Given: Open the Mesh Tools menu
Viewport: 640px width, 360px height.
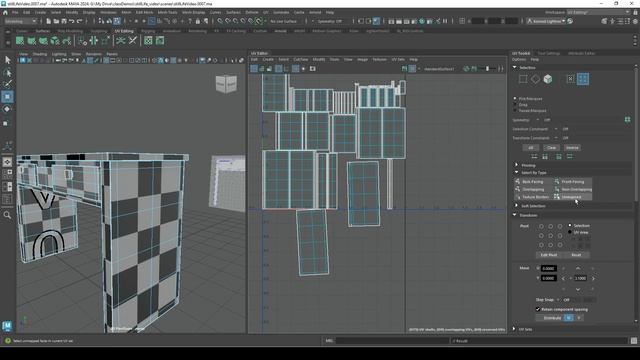Looking at the screenshot, I should tap(167, 13).
